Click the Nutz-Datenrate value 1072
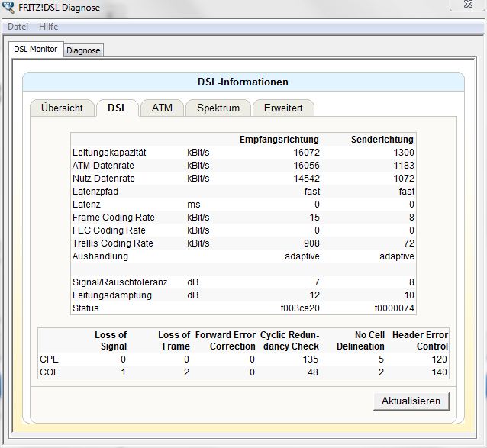Image resolution: width=487 pixels, height=448 pixels. pos(404,179)
